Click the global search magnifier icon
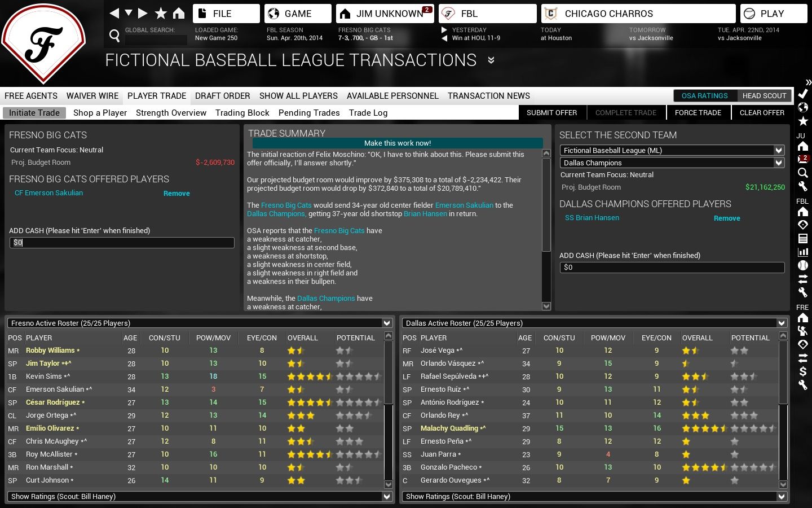This screenshot has height=508, width=812. (114, 37)
